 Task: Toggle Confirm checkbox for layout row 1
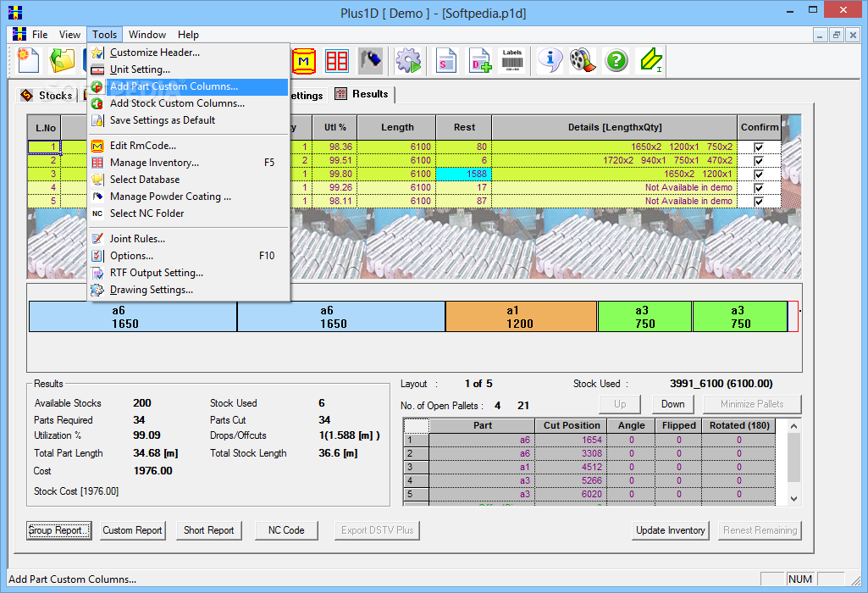click(x=759, y=147)
